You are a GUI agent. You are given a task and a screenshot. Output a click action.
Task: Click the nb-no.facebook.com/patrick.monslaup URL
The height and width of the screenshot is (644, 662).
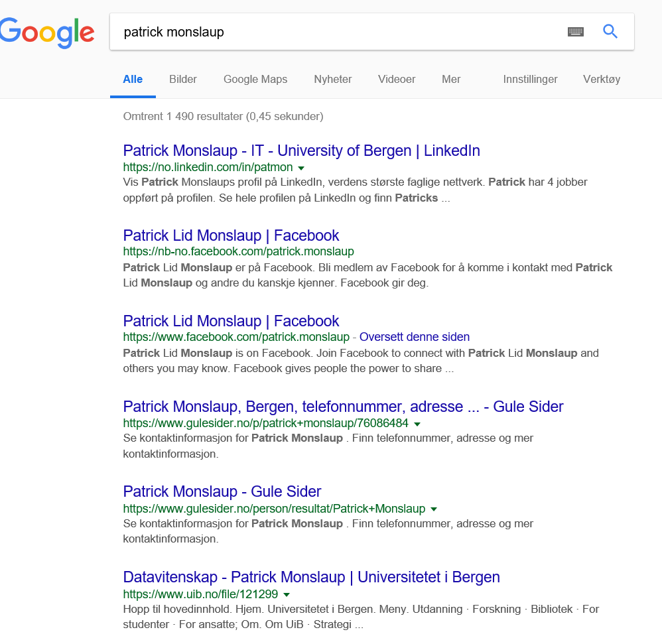[239, 251]
